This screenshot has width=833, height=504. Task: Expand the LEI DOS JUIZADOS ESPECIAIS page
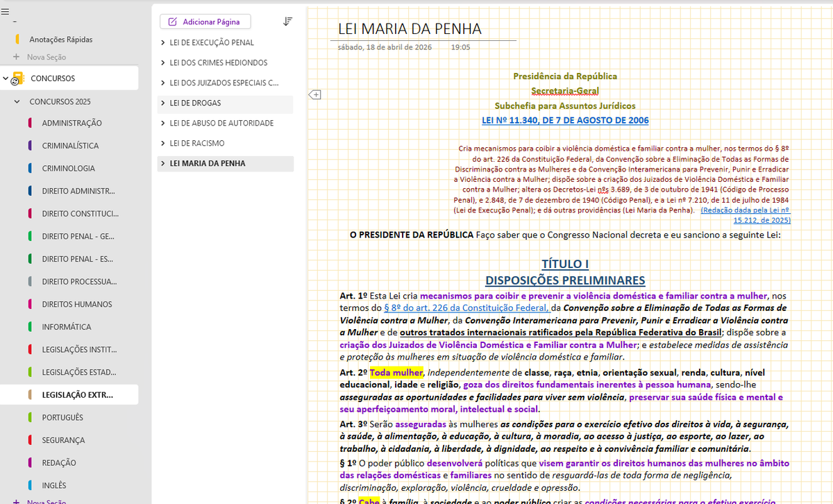(163, 83)
